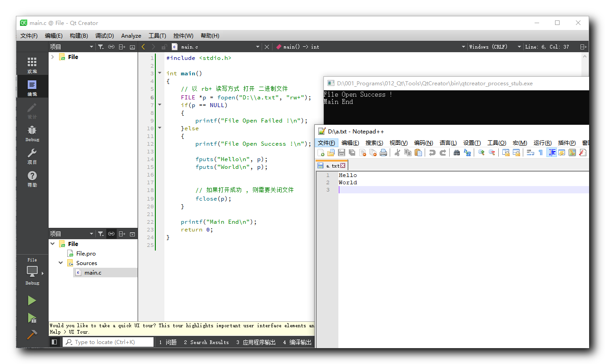Open the File Debug kit selector

(32, 271)
